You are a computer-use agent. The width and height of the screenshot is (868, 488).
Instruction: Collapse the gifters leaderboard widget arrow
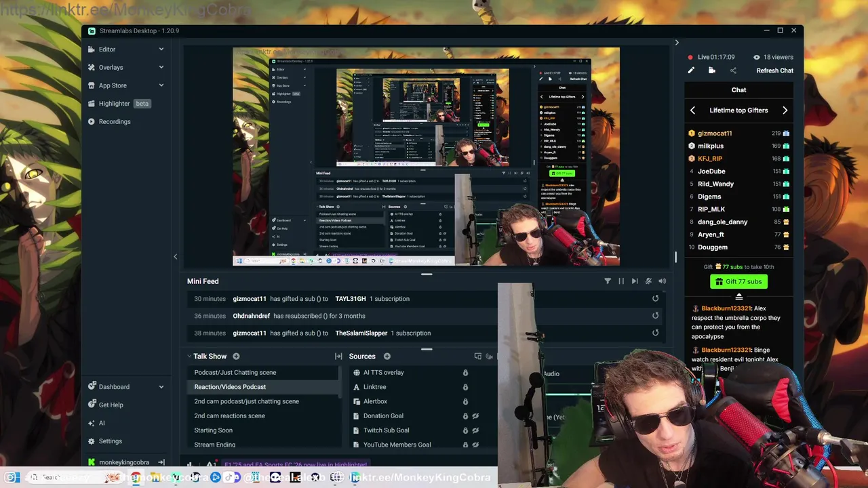[x=738, y=297]
